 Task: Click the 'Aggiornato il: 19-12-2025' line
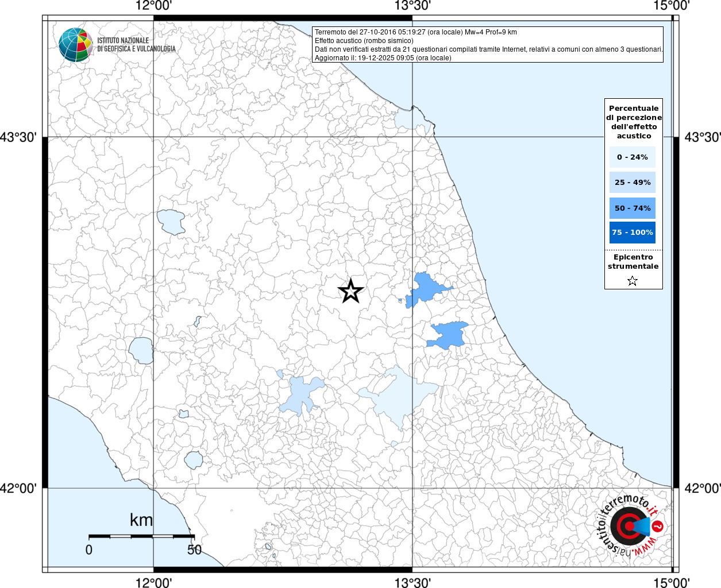tap(383, 58)
